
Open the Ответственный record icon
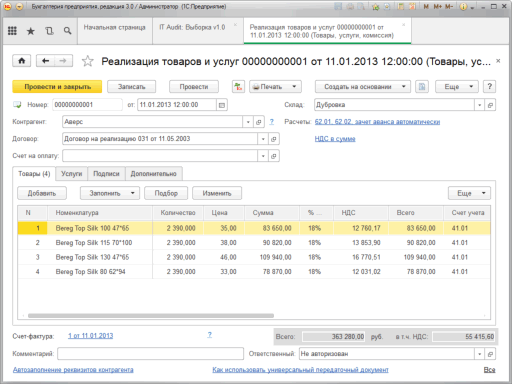(x=490, y=354)
